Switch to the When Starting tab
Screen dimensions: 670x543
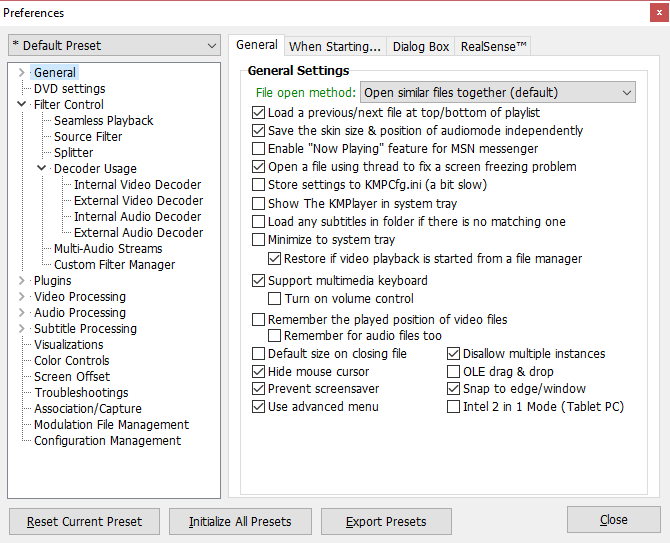335,46
